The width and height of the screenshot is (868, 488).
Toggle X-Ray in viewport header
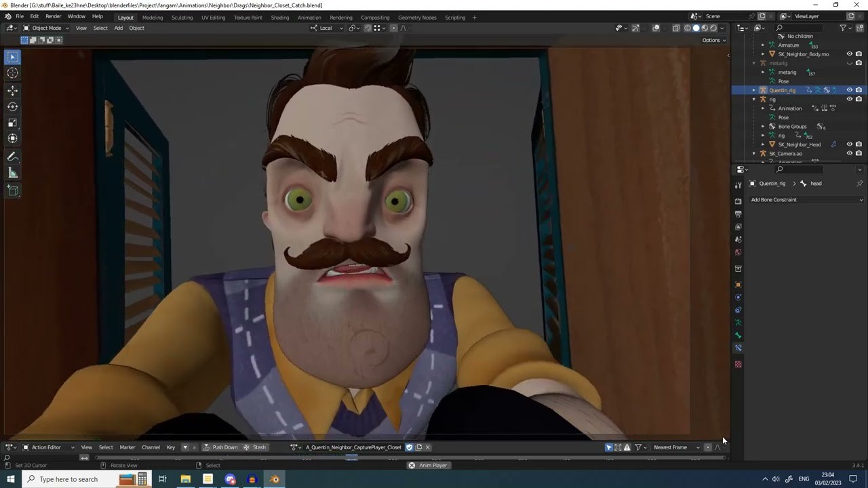click(x=676, y=28)
